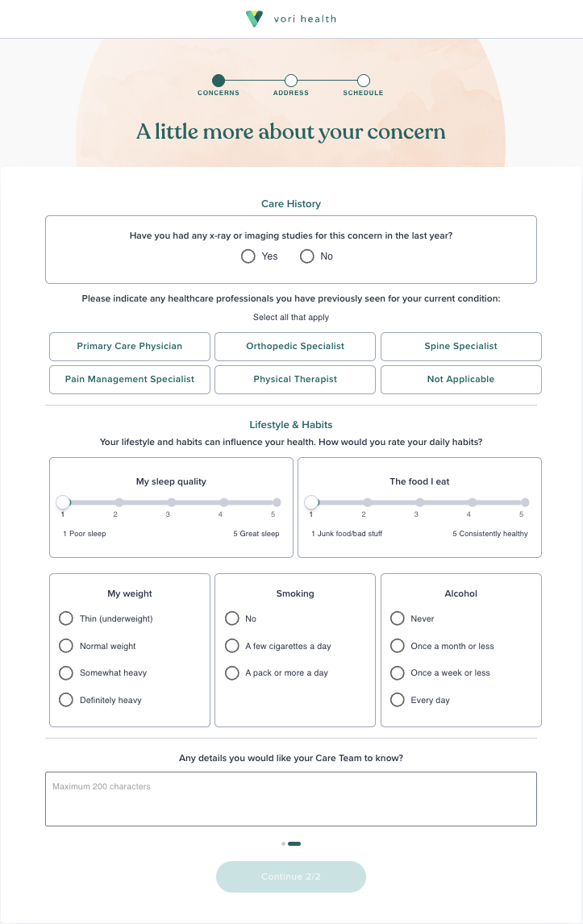This screenshot has height=924, width=583.
Task: Toggle the Not Applicable button
Action: click(x=461, y=380)
